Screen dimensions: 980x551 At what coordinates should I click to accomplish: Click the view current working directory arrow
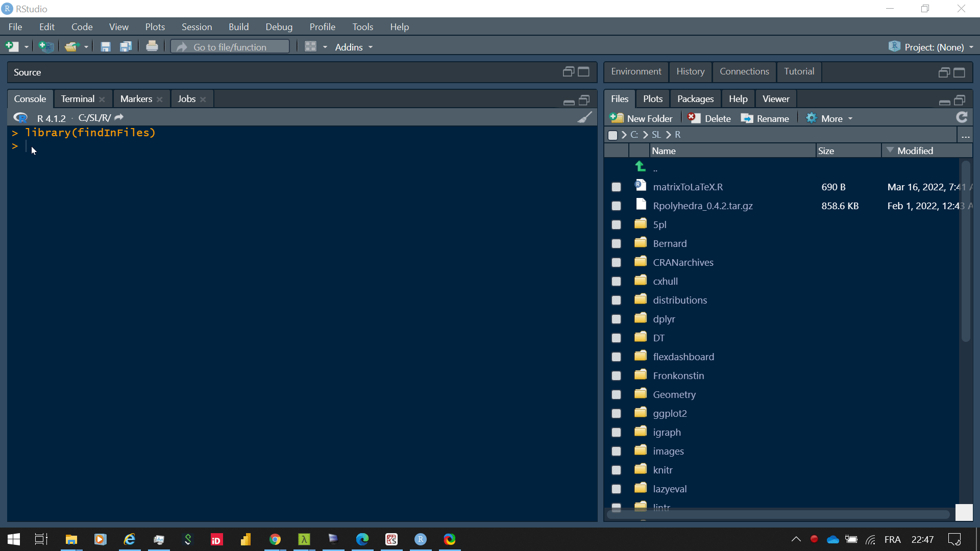tap(119, 118)
